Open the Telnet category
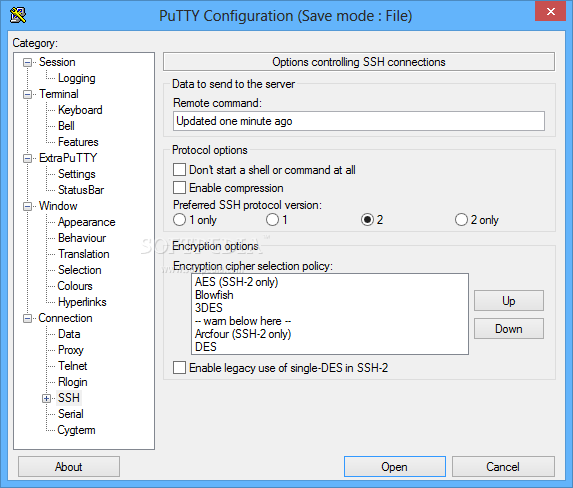 coord(73,366)
